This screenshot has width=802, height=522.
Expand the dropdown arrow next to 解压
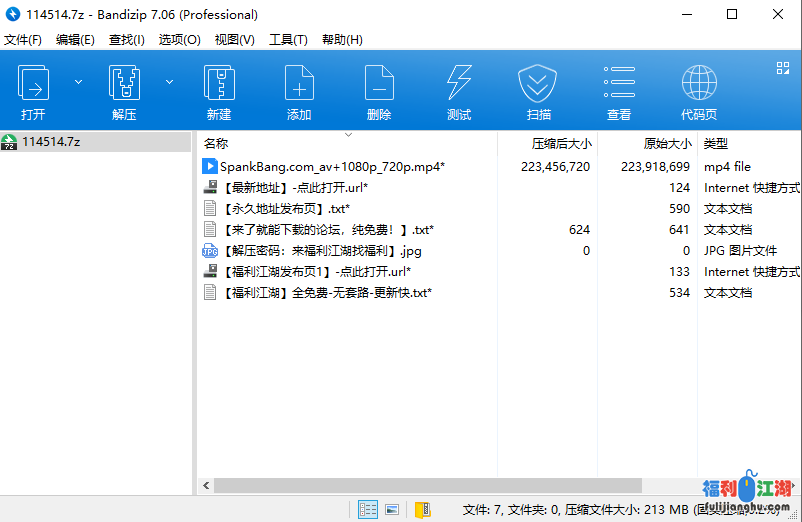click(x=169, y=82)
